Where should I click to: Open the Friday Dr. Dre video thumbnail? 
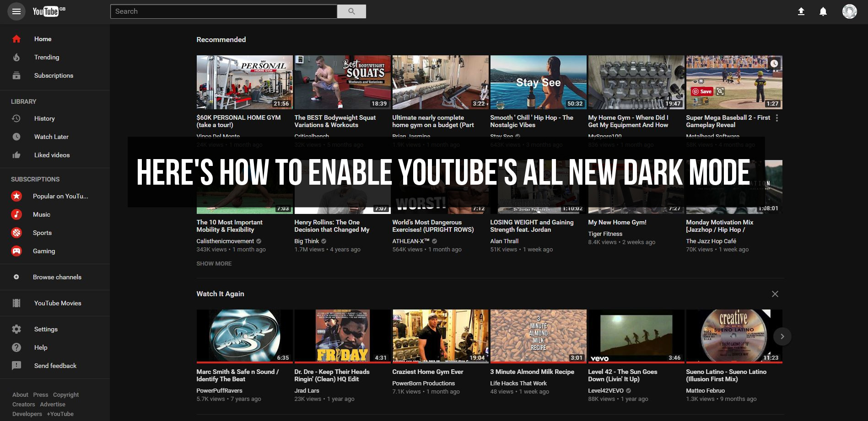pos(343,336)
